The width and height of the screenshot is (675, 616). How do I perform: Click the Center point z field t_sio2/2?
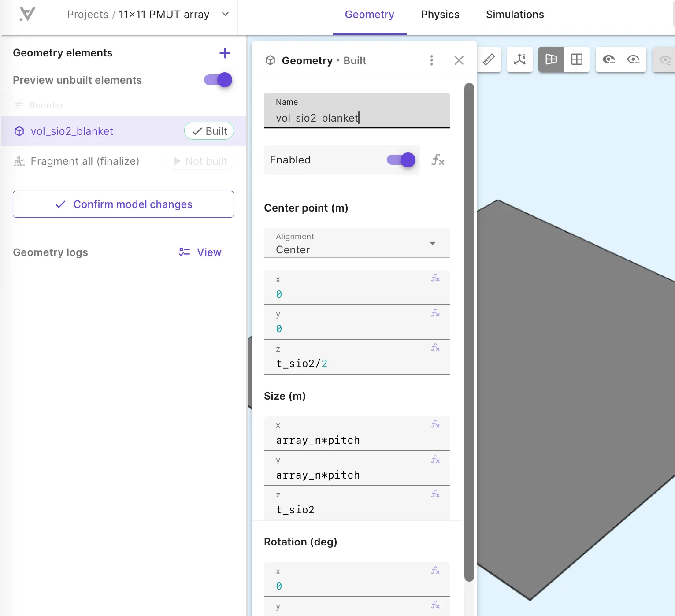pyautogui.click(x=357, y=357)
